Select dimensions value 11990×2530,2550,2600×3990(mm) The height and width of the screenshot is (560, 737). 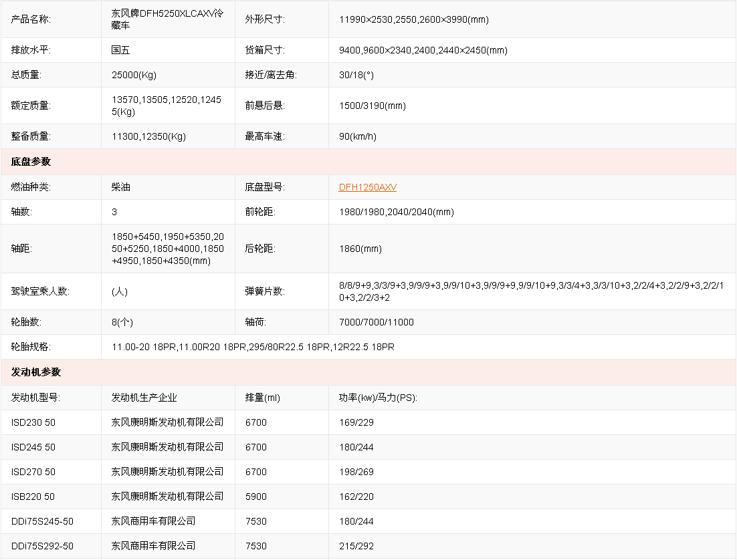[x=413, y=19]
